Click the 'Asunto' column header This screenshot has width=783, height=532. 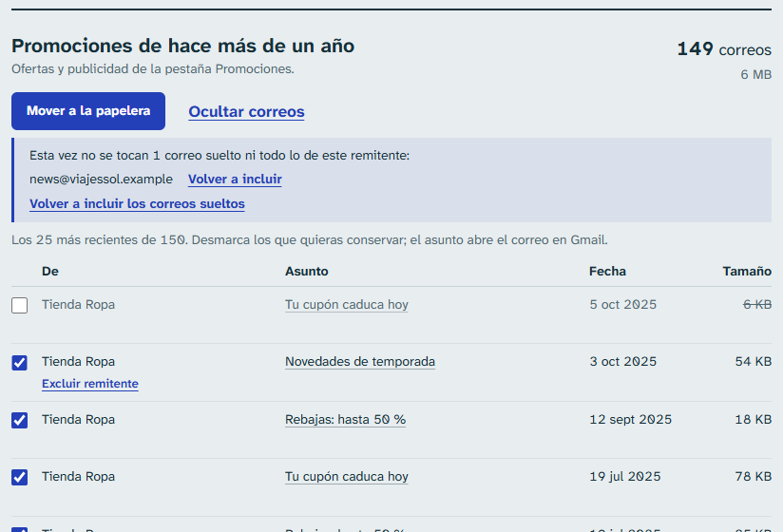(307, 271)
